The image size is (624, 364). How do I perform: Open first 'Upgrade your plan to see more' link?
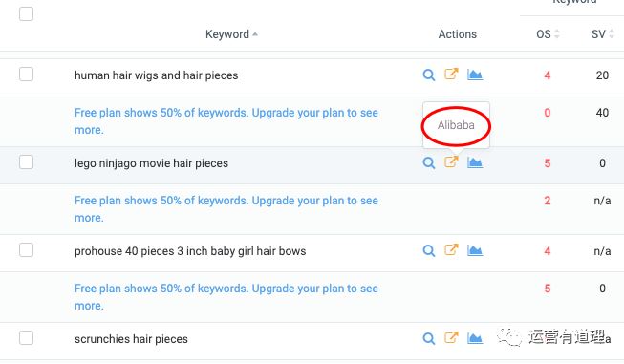tap(226, 121)
